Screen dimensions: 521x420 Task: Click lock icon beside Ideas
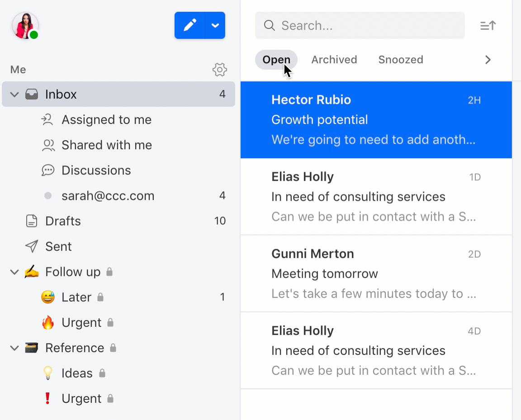coord(102,373)
